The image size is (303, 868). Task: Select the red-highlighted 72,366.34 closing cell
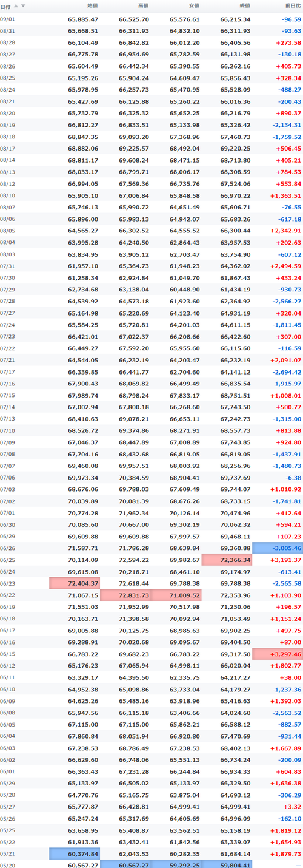[227, 560]
